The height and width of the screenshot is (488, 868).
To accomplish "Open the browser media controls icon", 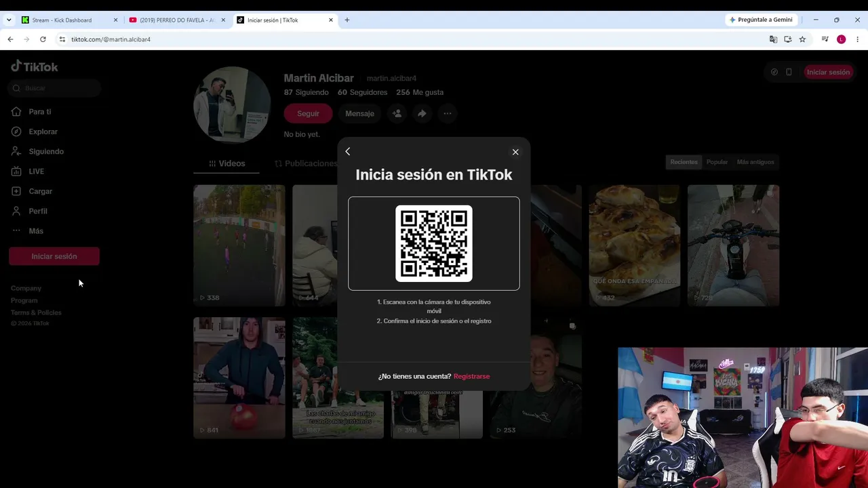I will [x=825, y=39].
